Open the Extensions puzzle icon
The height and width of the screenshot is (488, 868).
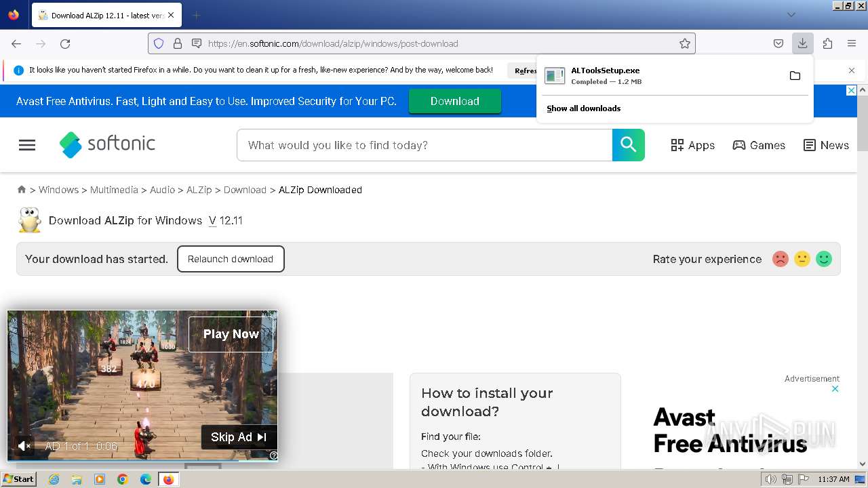[827, 43]
